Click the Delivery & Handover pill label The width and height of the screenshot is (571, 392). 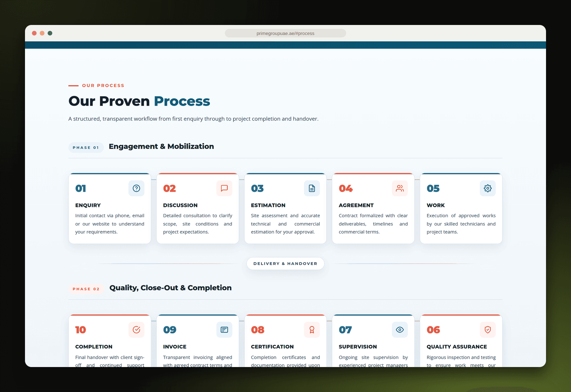[x=285, y=264]
